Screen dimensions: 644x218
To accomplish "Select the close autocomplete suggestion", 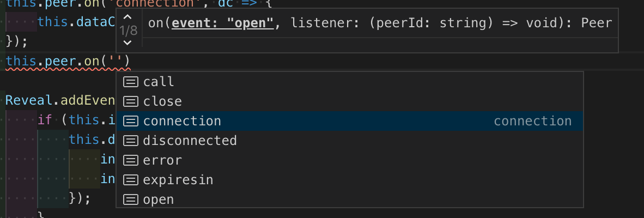I will pyautogui.click(x=350, y=101).
